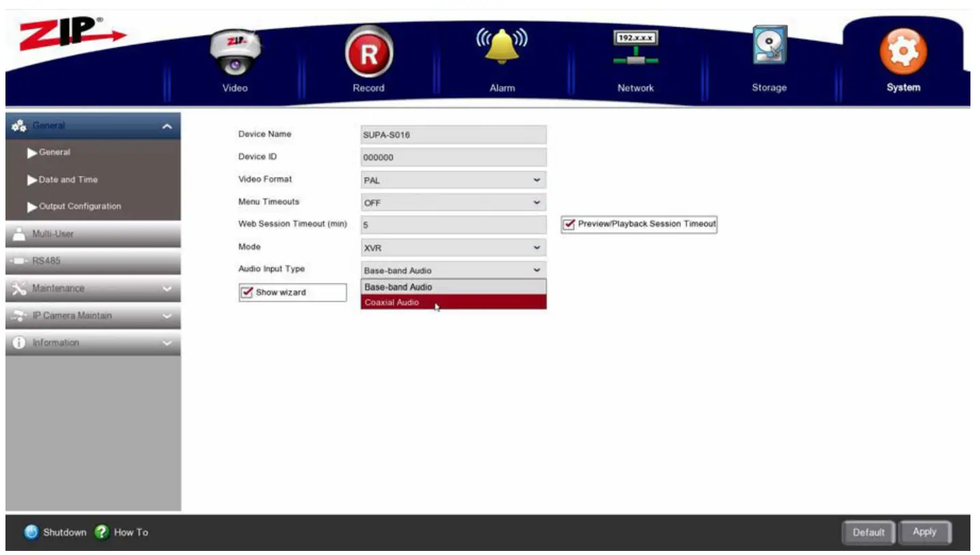Click the Shutdown link
This screenshot has width=980, height=555.
point(65,532)
